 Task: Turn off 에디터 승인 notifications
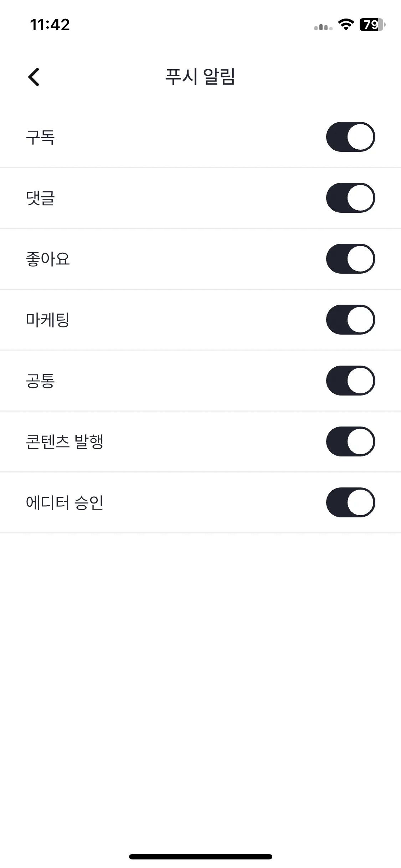tap(350, 502)
